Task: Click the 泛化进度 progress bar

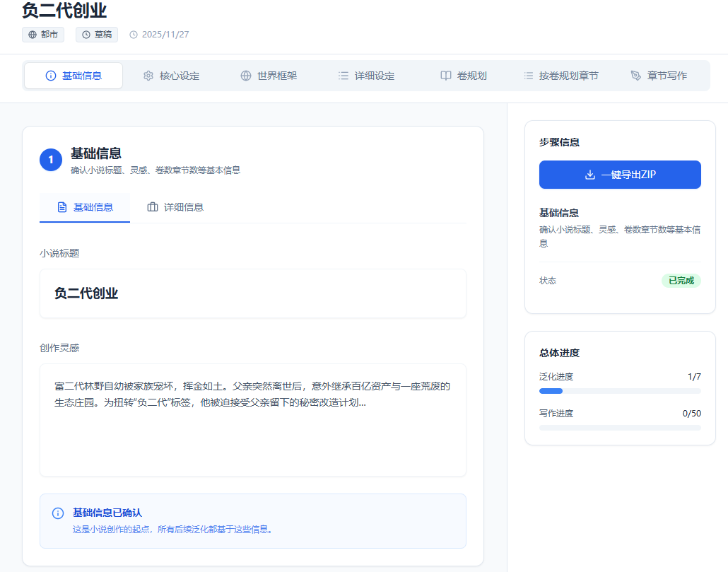Action: click(x=620, y=390)
